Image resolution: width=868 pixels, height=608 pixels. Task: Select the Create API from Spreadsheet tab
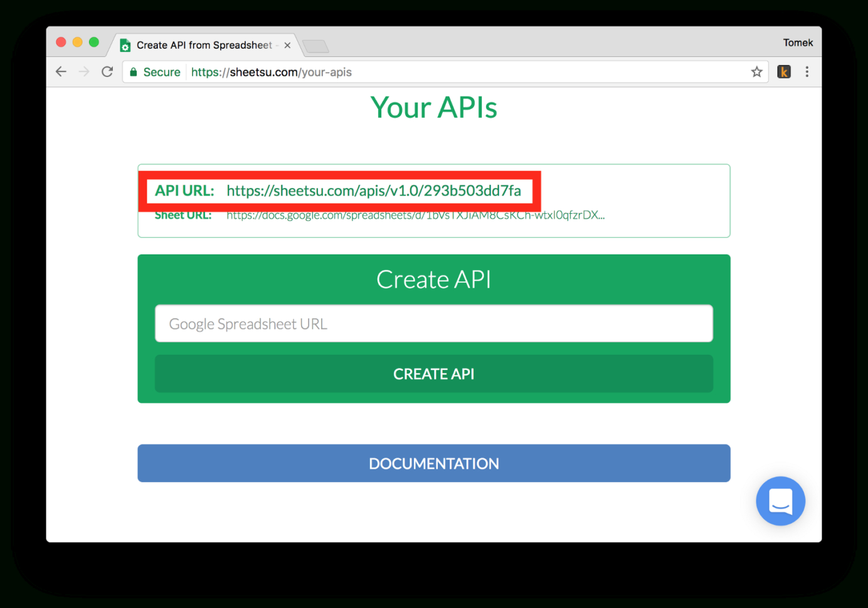click(x=201, y=45)
